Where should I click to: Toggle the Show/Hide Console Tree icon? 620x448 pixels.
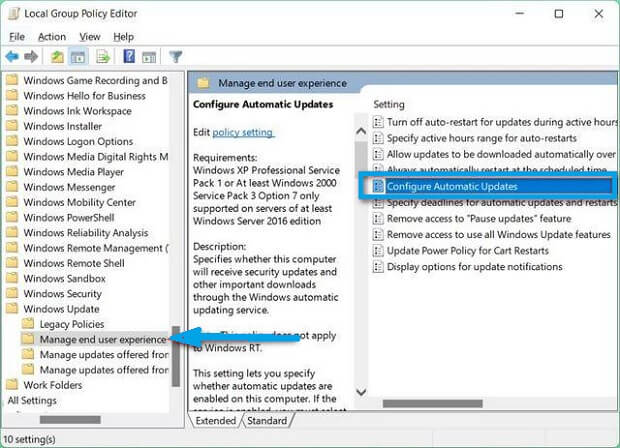78,57
